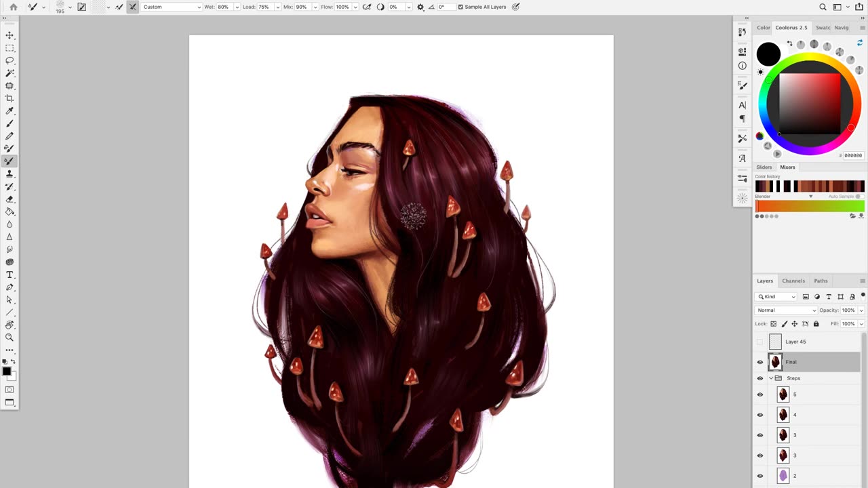Collapse the Steps layer group
The height and width of the screenshot is (488, 868).
771,378
